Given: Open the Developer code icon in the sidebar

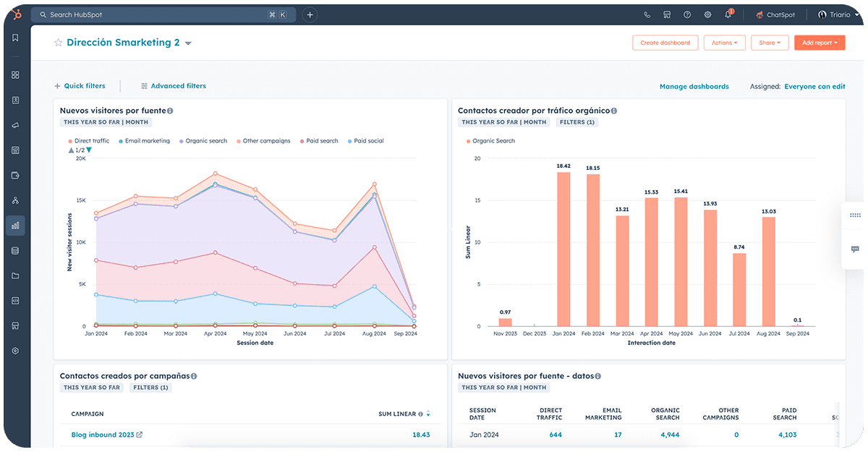Looking at the screenshot, I should (x=15, y=300).
